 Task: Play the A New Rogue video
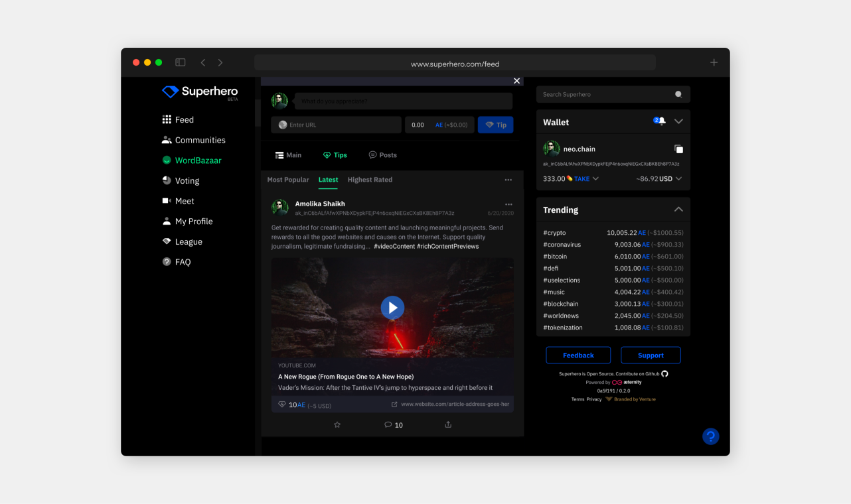[x=392, y=308]
